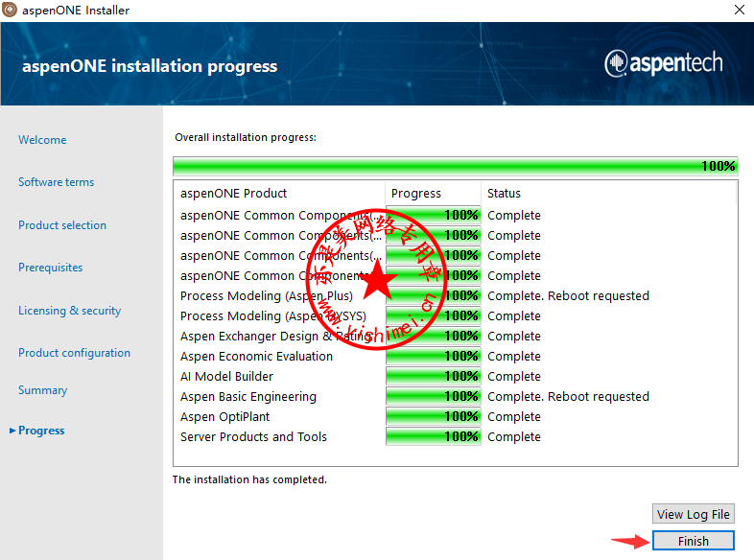The height and width of the screenshot is (560, 754).
Task: Select the Aspen Basic Engineering row
Action: tap(455, 397)
